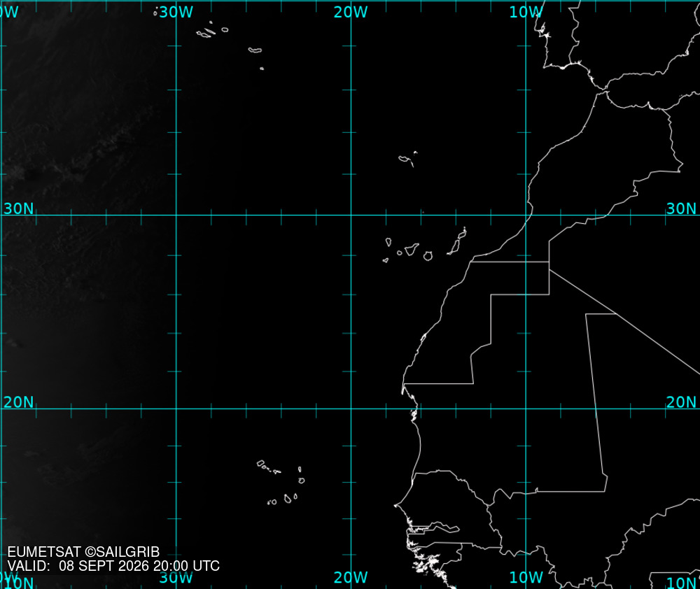
Task: Click the Tenerife island outline
Action: [x=412, y=249]
